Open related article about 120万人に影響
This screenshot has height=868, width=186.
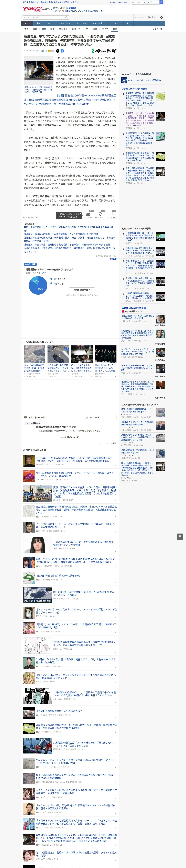[x=61, y=234]
